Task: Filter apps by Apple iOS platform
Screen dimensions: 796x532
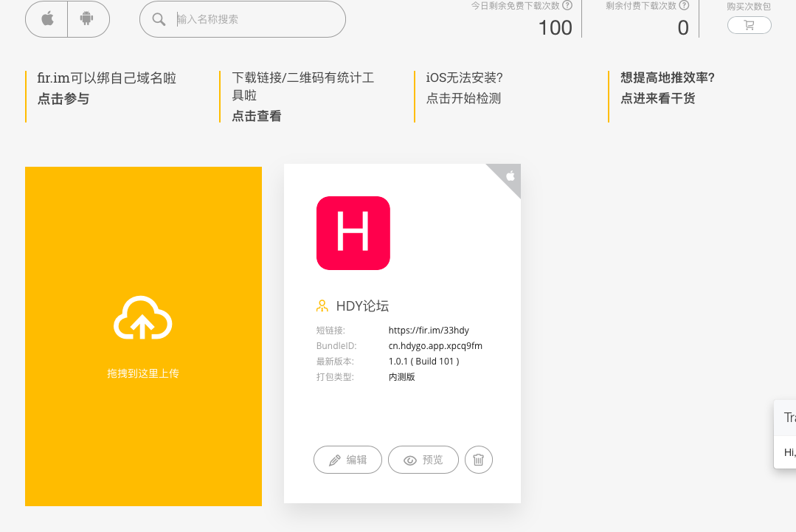Action: click(x=47, y=19)
